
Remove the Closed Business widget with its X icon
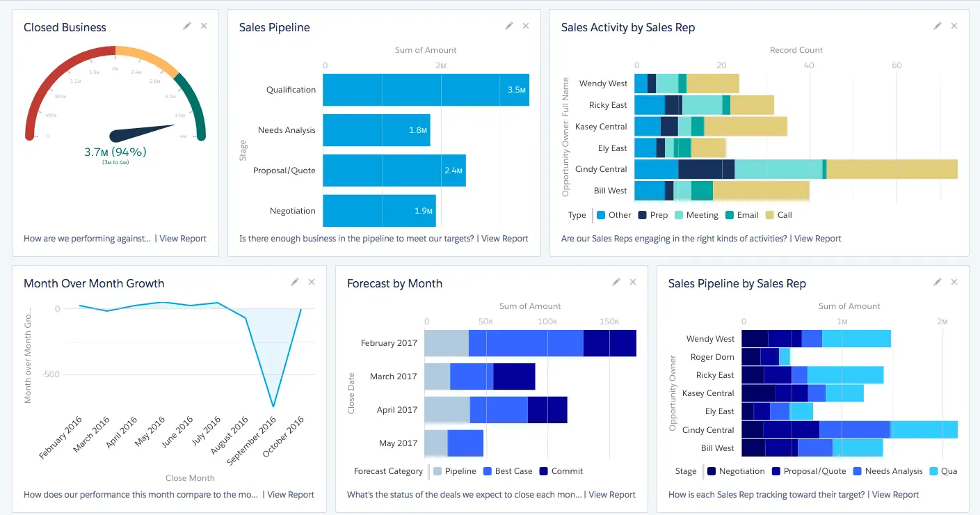(203, 25)
